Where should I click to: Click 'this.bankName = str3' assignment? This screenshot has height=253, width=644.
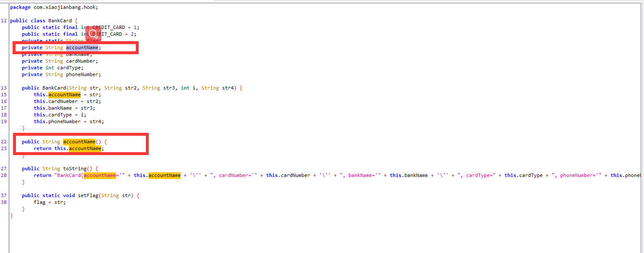point(66,108)
